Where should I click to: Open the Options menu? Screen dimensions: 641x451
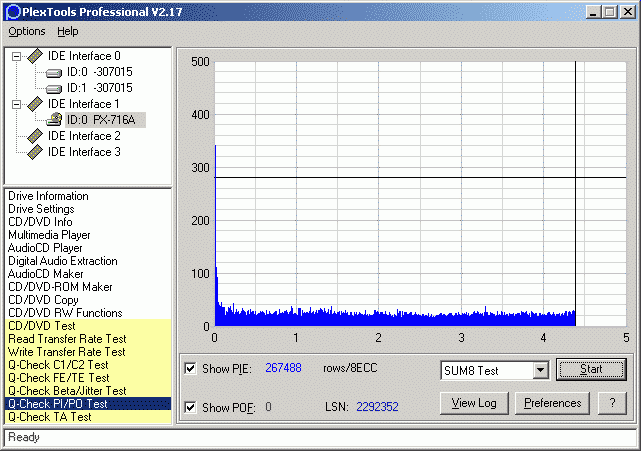[27, 31]
